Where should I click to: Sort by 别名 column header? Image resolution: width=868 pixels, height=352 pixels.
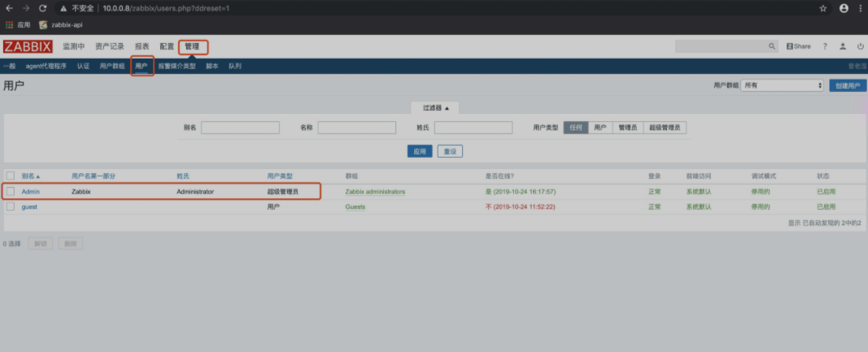[30, 176]
